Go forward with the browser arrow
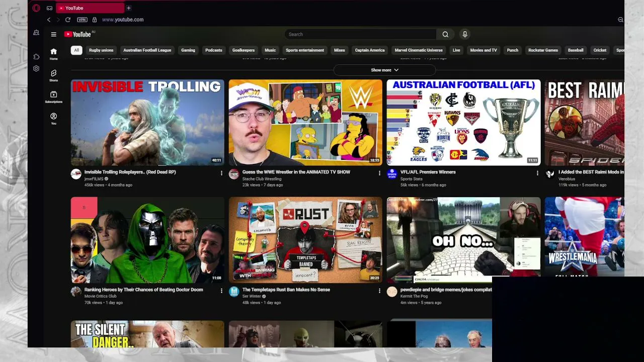 (58, 20)
